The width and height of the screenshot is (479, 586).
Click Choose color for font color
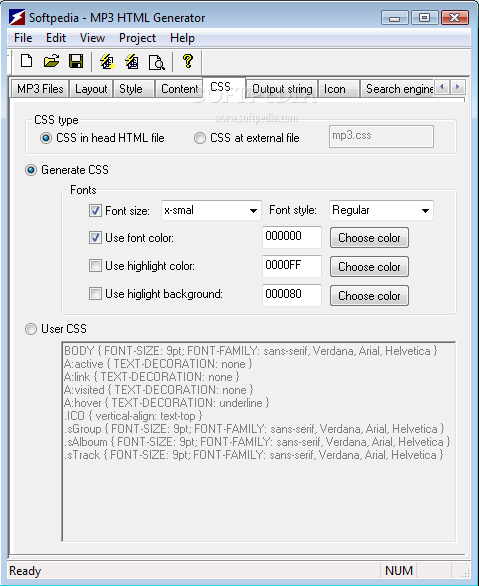pos(369,238)
